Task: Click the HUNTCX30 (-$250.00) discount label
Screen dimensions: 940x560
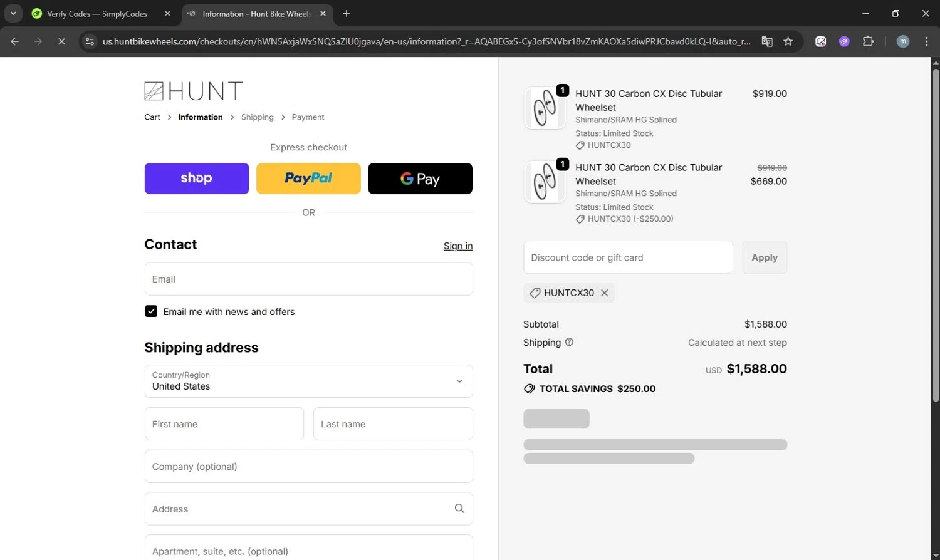Action: pos(630,219)
